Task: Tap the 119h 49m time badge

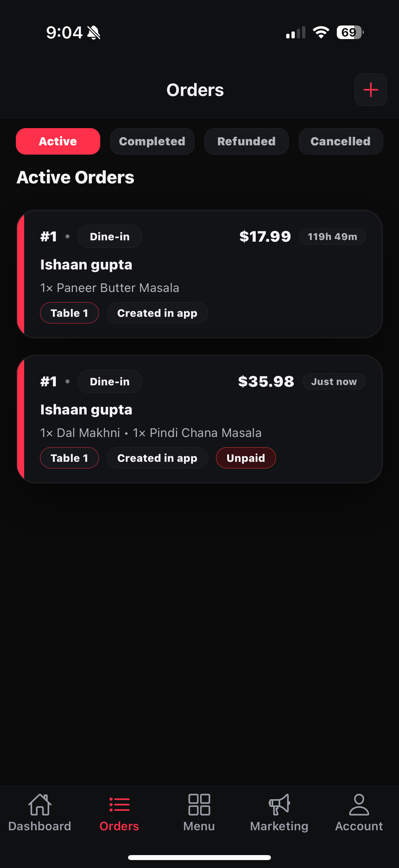Action: (332, 237)
